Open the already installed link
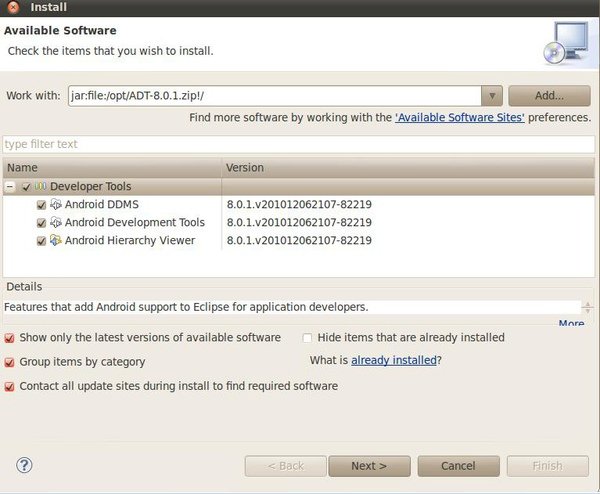This screenshot has width=600, height=494. [x=394, y=360]
